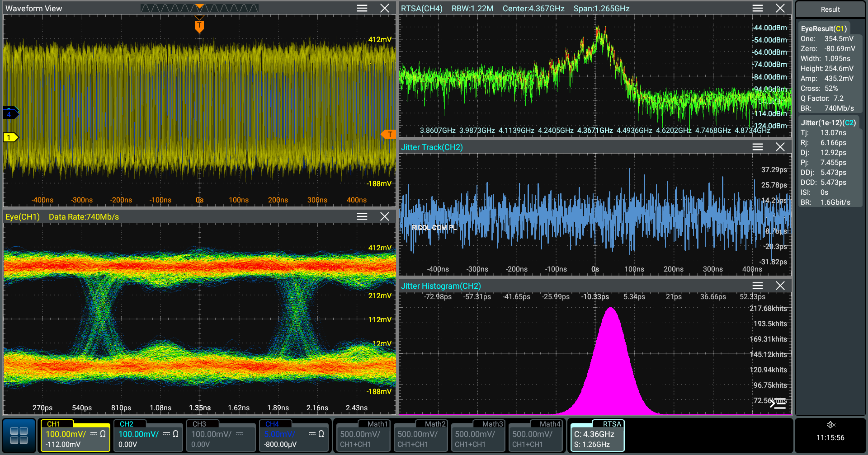Open Jitter Histogram window menu icon
868x455 pixels.
[758, 286]
